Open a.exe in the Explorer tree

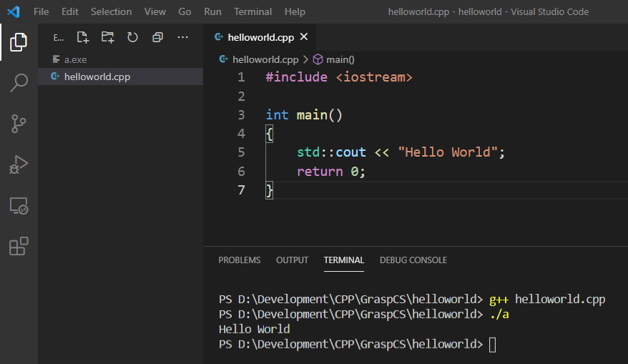pos(120,59)
